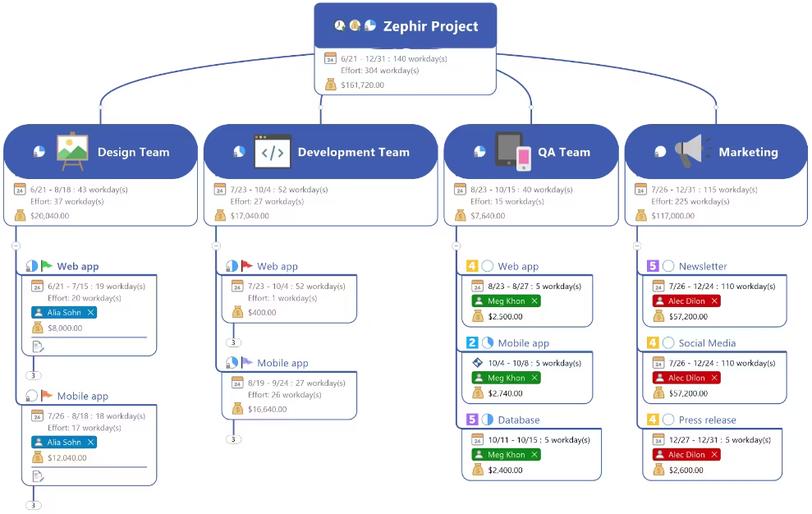The height and width of the screenshot is (514, 812).
Task: Click the green flag on Design Web app
Action: click(47, 266)
